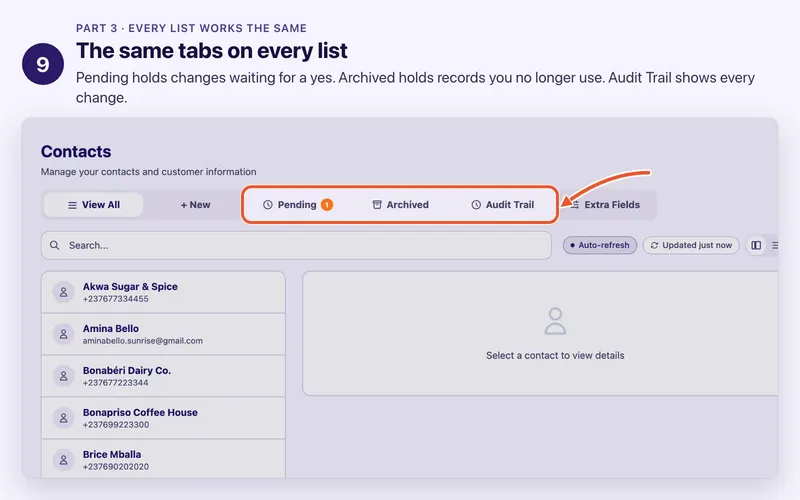Click the refresh arrows icon beside Updated
Viewport: 800px width, 500px height.
(x=654, y=245)
